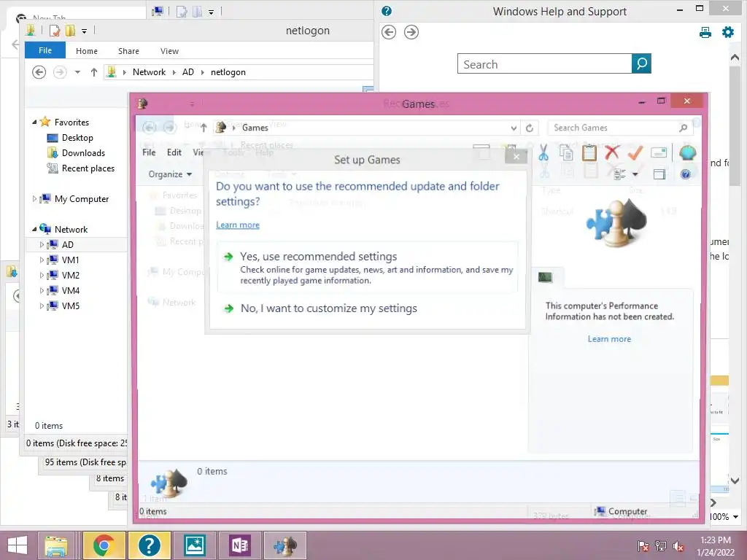The image size is (747, 560).
Task: Expand the chevron after AD in netlogon breadcrumb
Action: (x=203, y=72)
